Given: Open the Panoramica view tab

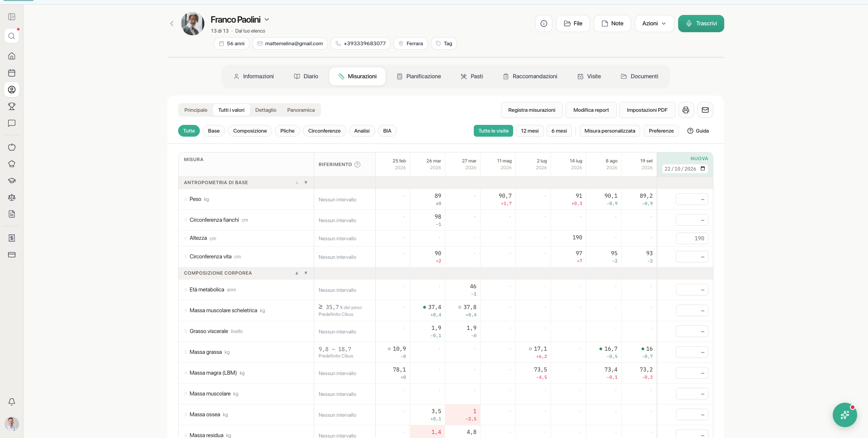Looking at the screenshot, I should (301, 110).
